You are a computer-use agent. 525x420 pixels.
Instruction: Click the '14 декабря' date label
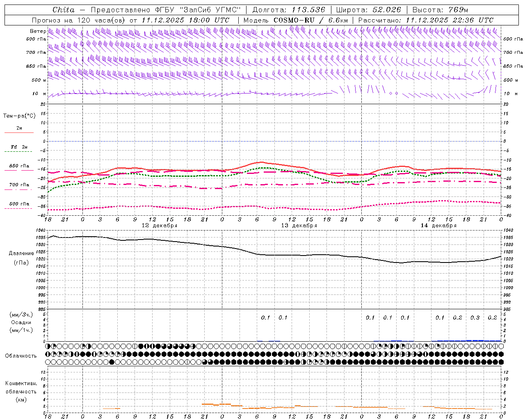click(x=438, y=226)
